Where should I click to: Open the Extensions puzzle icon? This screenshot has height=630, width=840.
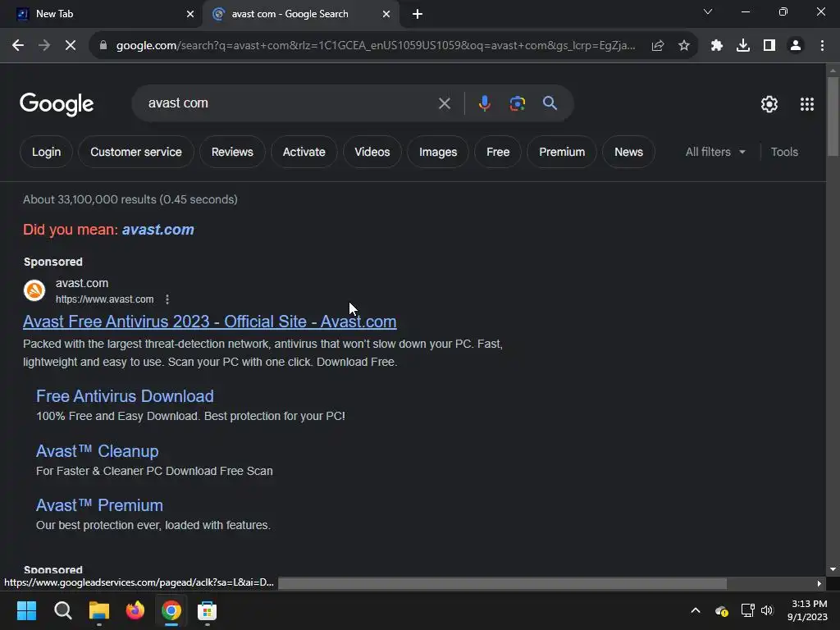pyautogui.click(x=716, y=46)
